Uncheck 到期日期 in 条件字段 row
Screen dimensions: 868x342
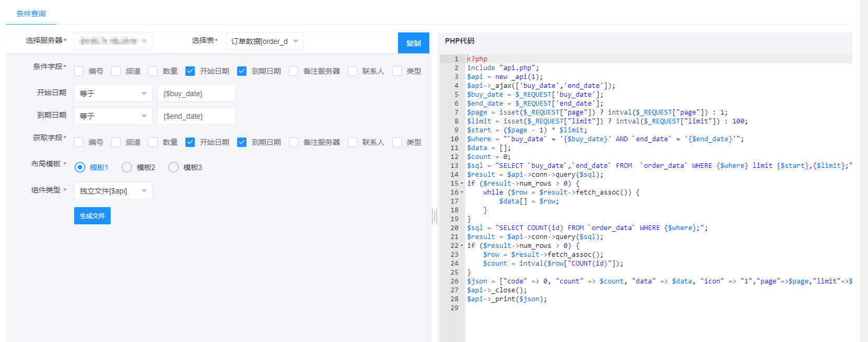tap(242, 71)
